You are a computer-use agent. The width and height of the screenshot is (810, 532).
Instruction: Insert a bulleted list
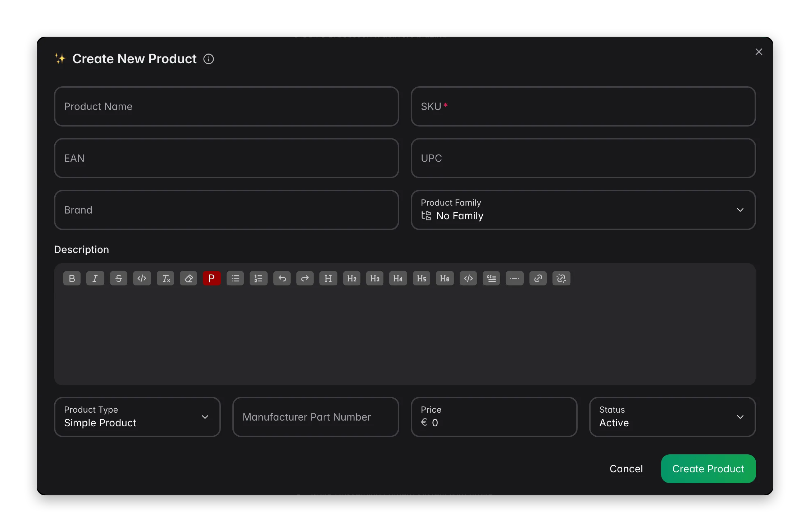click(235, 278)
